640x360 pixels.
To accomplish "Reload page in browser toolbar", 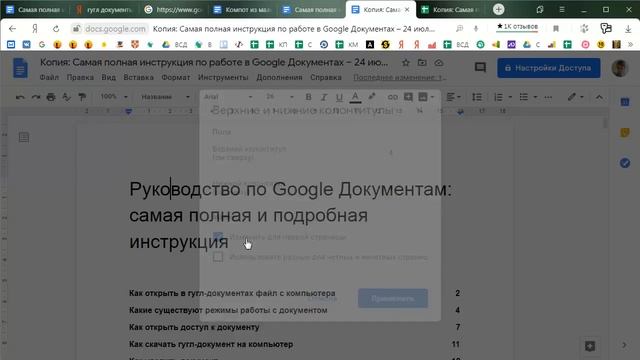I will point(56,29).
